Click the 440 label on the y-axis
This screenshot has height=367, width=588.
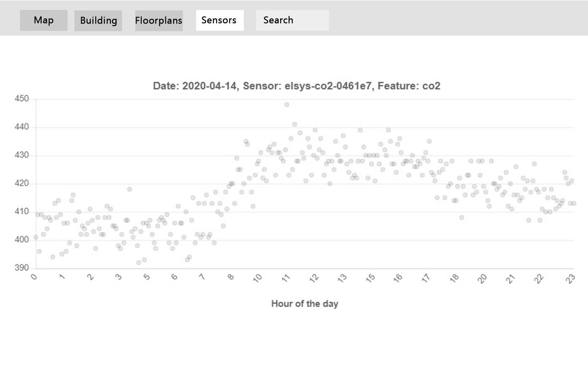tap(22, 127)
